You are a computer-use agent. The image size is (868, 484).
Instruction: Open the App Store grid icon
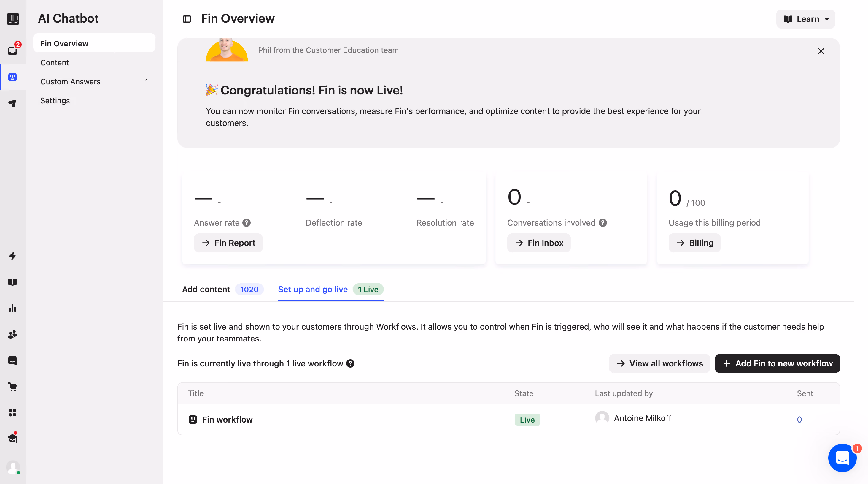[x=13, y=413]
